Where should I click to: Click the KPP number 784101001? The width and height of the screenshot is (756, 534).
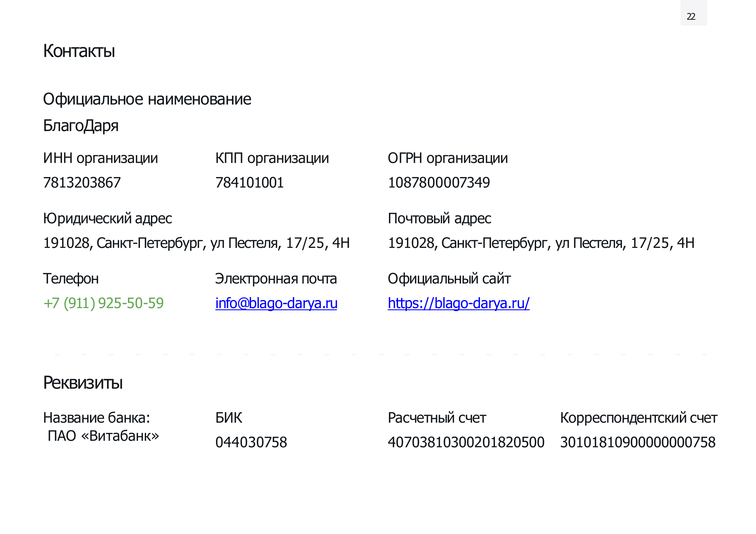tap(250, 183)
